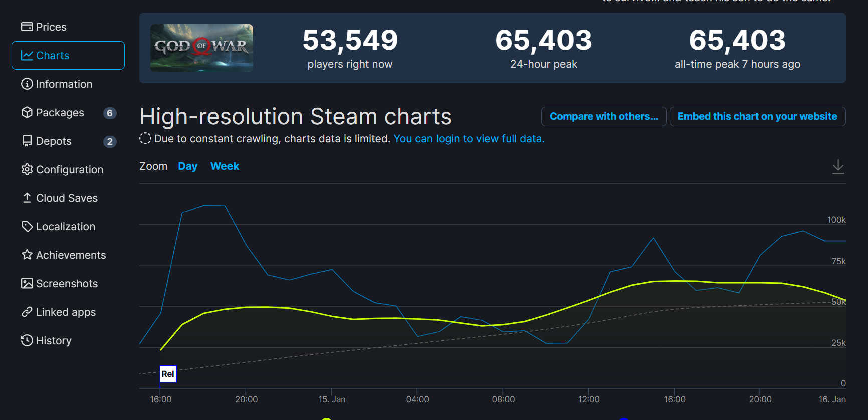The width and height of the screenshot is (868, 420).
Task: Click the Information circle icon
Action: 27,84
